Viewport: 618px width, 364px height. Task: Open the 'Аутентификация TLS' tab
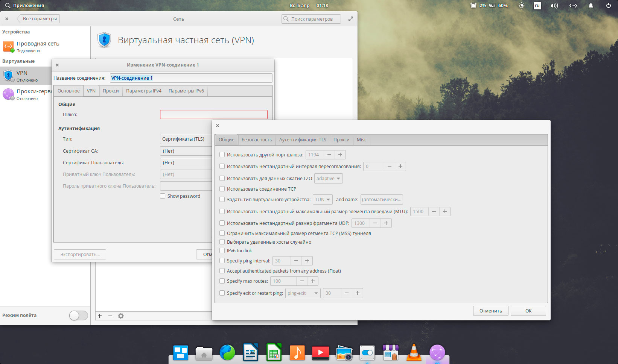303,140
